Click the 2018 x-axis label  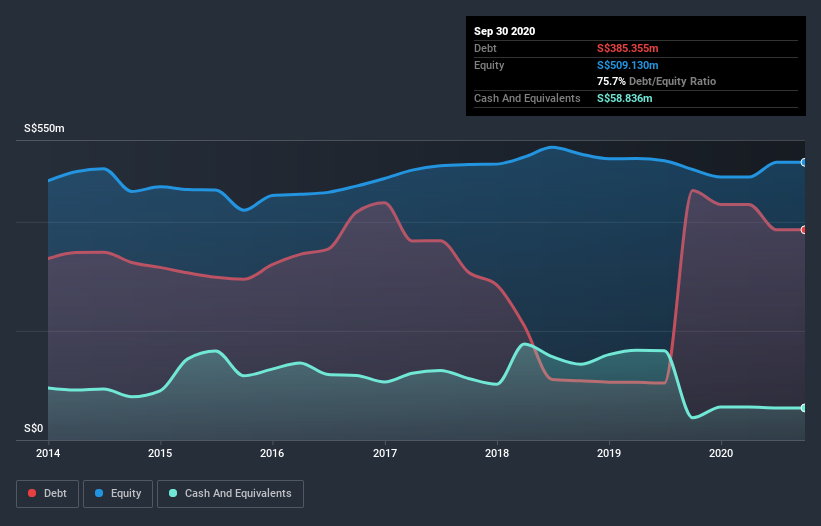497,453
